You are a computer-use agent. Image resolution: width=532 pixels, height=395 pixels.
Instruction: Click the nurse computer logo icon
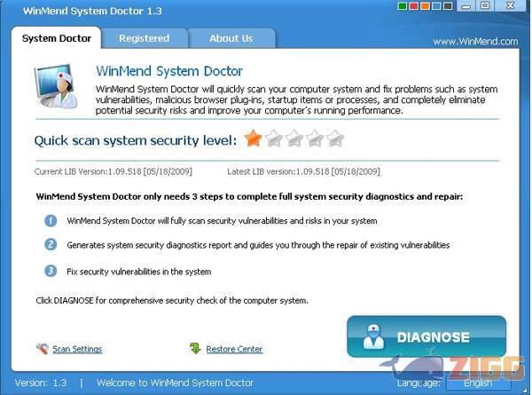click(55, 85)
